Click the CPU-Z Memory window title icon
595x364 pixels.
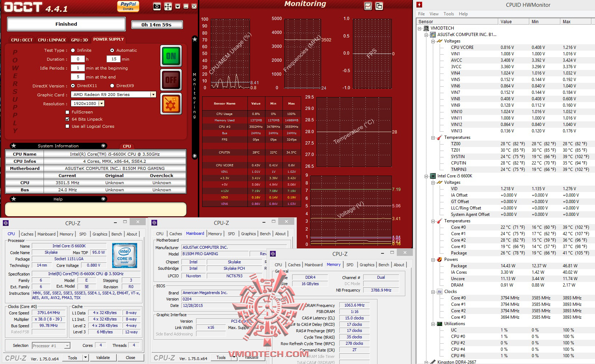(x=273, y=254)
